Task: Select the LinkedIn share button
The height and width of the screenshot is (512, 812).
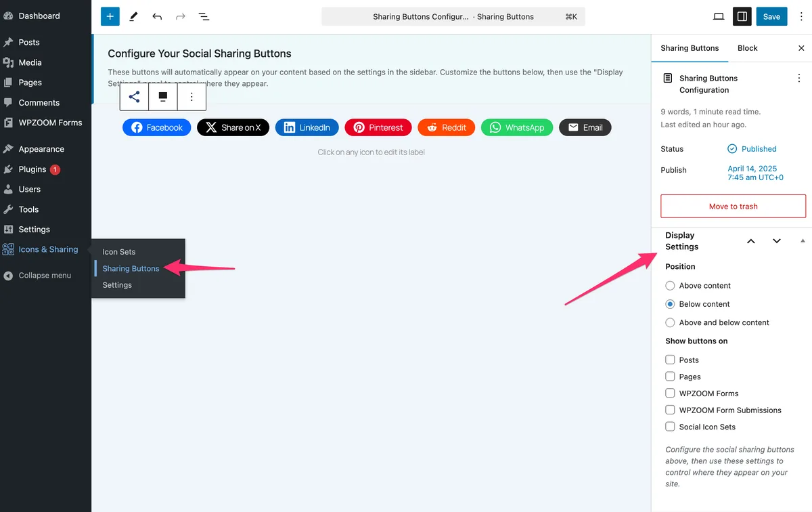Action: click(307, 127)
